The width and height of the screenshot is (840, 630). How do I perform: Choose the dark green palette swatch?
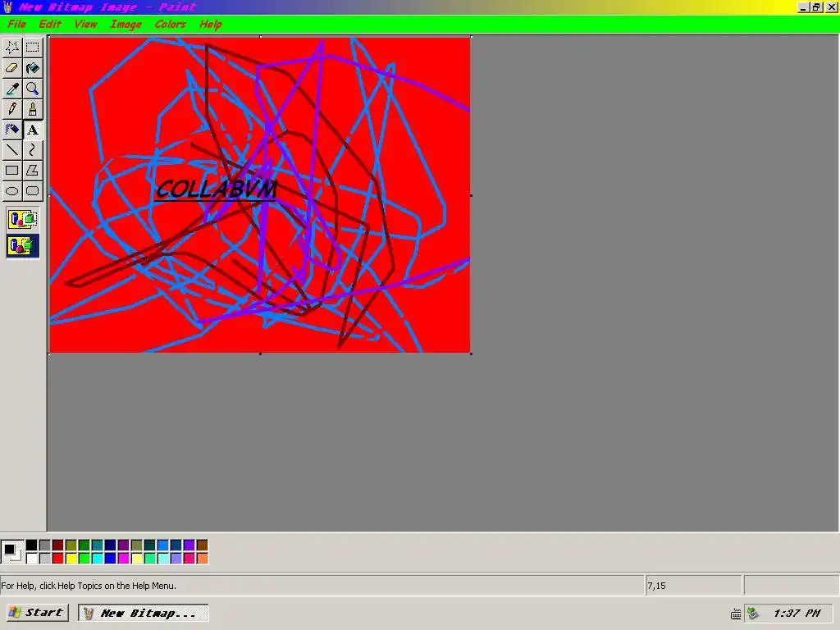[x=84, y=546]
